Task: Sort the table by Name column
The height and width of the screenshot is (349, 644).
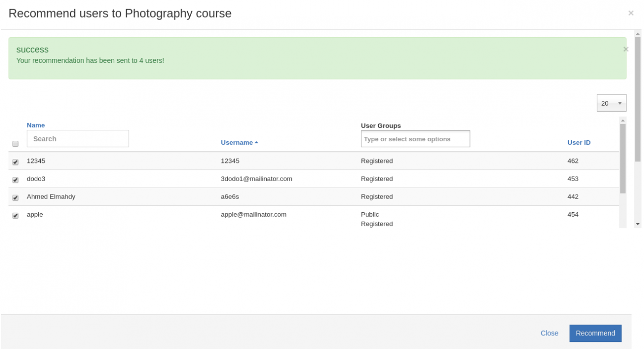Action: tap(36, 125)
